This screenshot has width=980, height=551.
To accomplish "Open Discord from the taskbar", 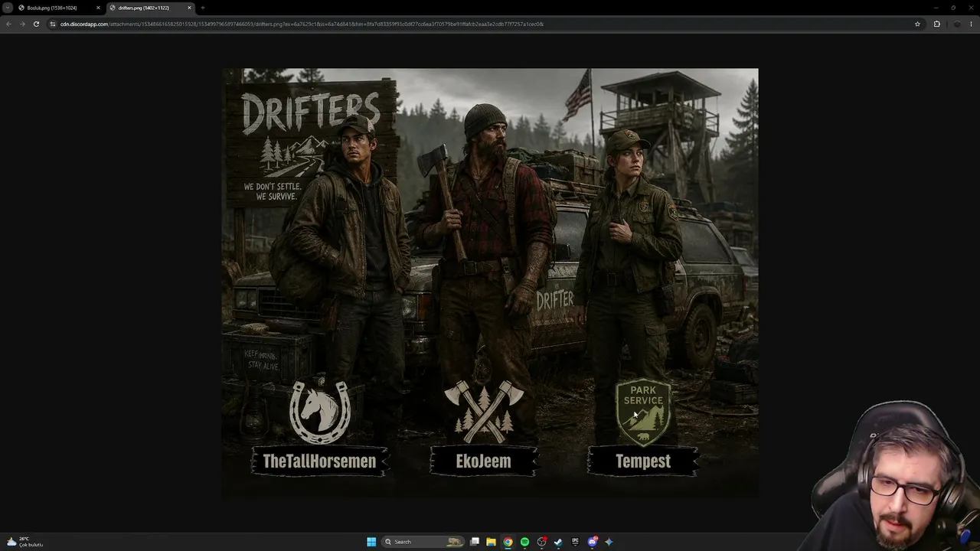I will [x=592, y=542].
